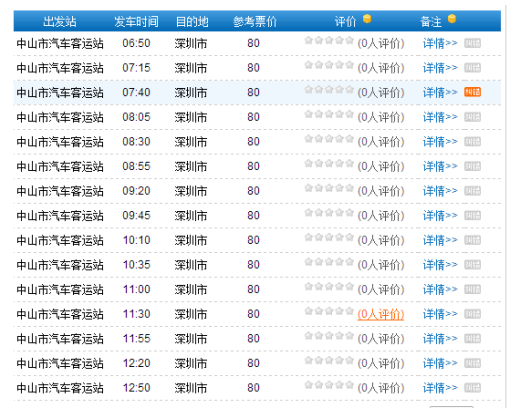The width and height of the screenshot is (524, 413).
Task: Open 详情>> for the 07:15 departure
Action: point(440,68)
